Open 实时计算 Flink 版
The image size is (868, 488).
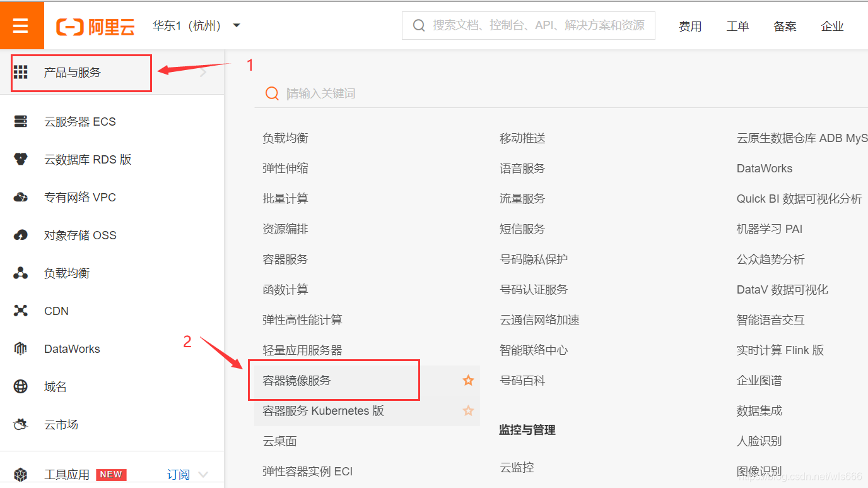point(780,350)
